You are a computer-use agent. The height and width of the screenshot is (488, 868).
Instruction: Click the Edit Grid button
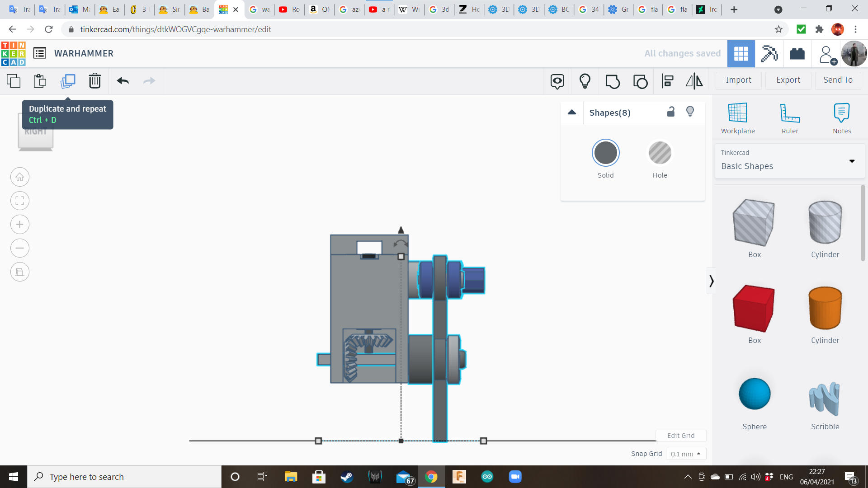680,436
